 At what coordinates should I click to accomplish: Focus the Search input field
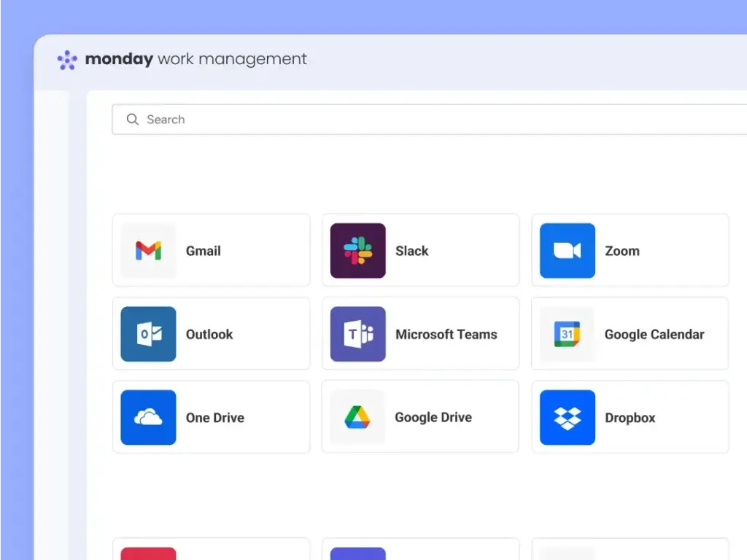[x=429, y=120]
